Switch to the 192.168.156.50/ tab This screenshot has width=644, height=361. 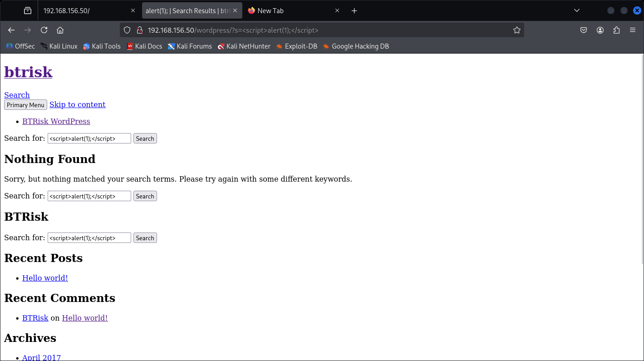(89, 10)
